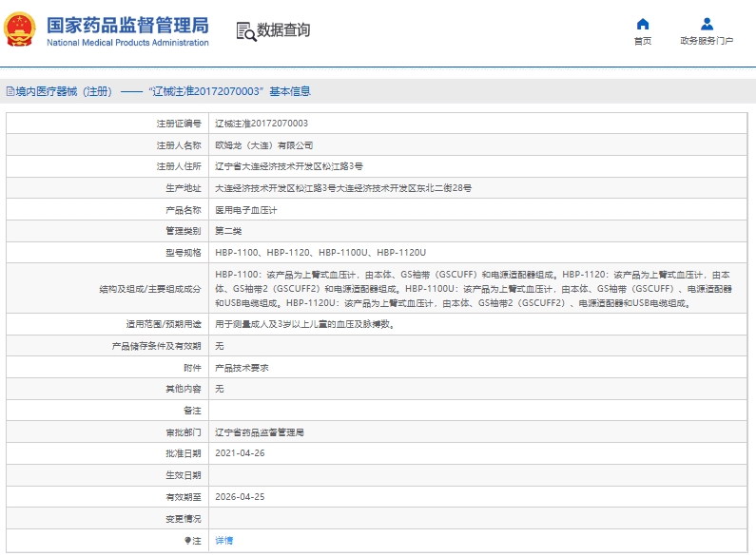756x556 pixels.
Task: Click the 审批部门 label
Action: click(184, 432)
